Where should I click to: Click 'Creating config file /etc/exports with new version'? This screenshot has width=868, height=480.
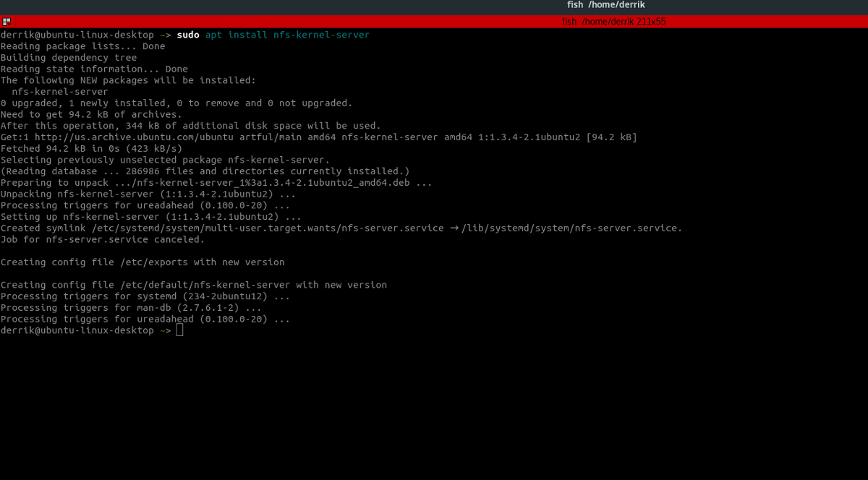[143, 262]
